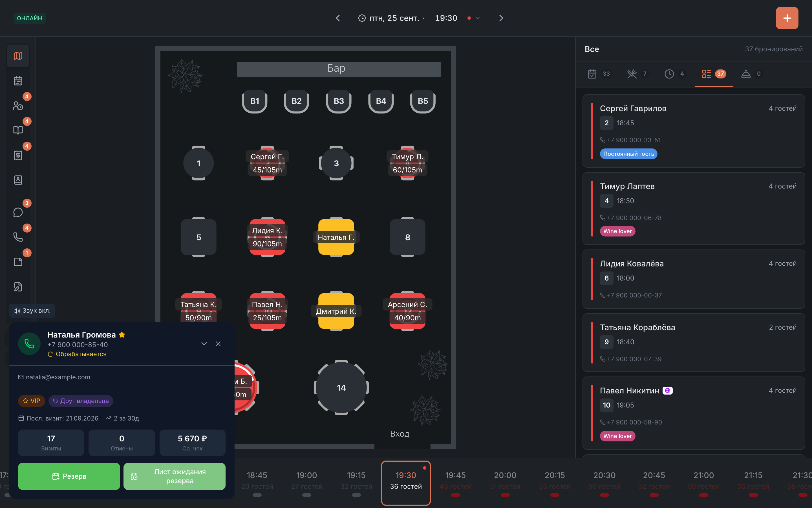Open the contacts book icon in sidebar
This screenshot has width=812, height=508.
point(18,180)
